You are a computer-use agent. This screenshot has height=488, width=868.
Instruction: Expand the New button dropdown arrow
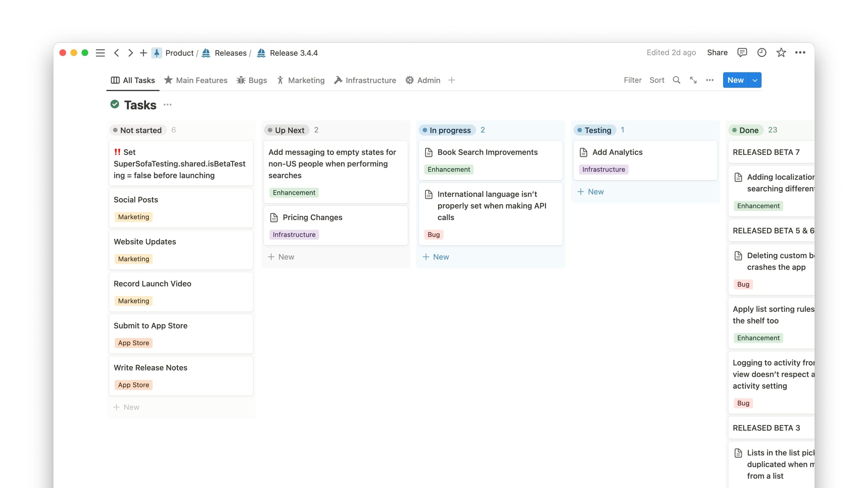click(x=755, y=80)
